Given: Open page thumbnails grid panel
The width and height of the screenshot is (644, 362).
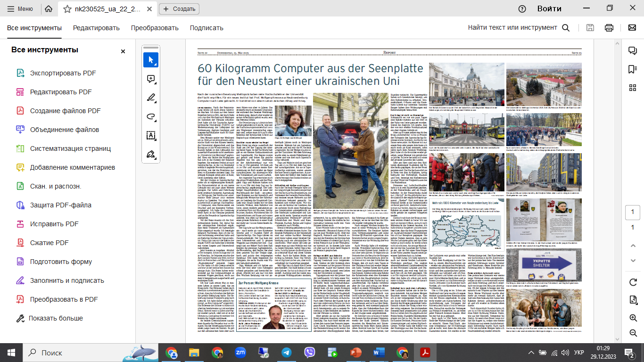Looking at the screenshot, I should [632, 88].
